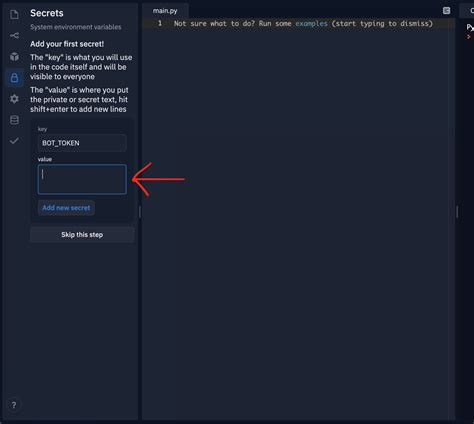Focus the secret value text box

(x=82, y=179)
